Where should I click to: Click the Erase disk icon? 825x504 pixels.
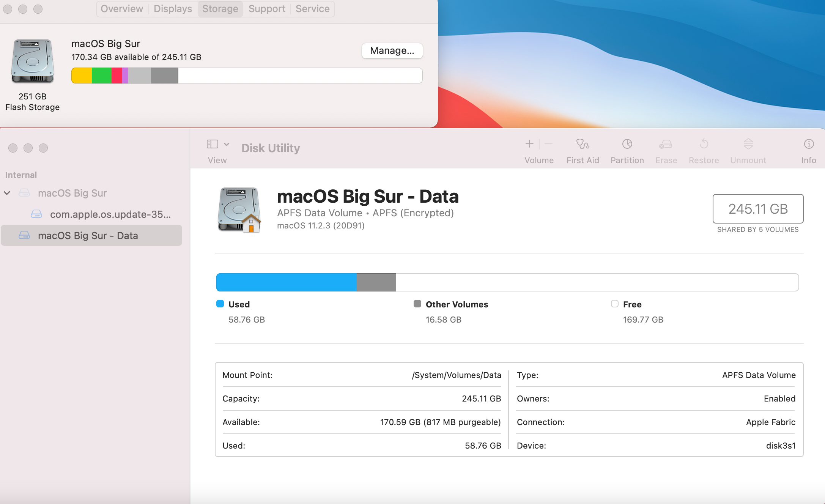[x=666, y=144]
